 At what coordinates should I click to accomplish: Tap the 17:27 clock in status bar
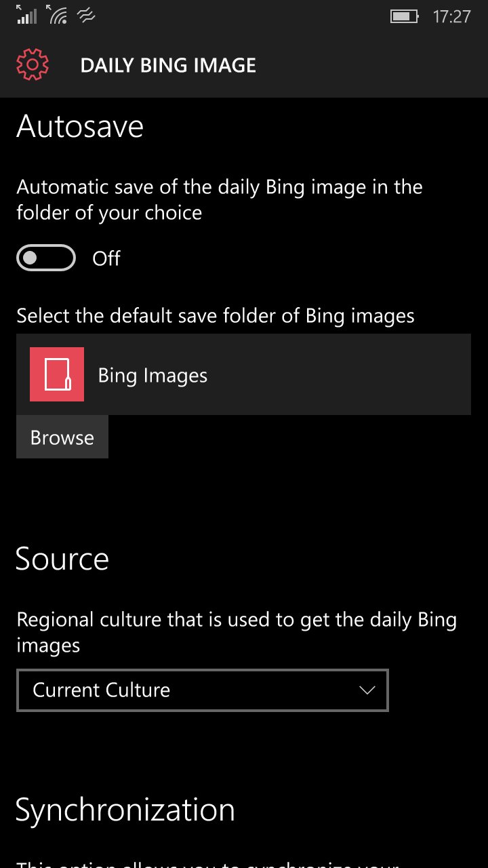[451, 16]
